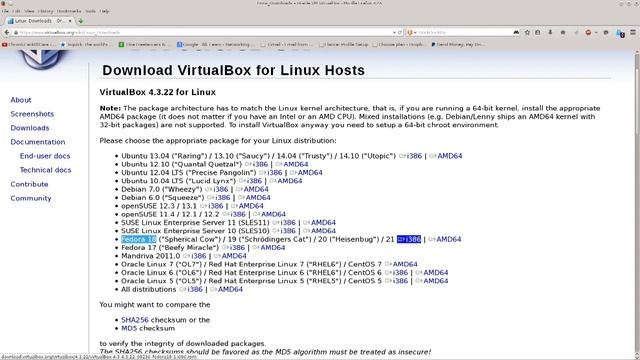The height and width of the screenshot is (360, 640).
Task: Open a new tab with the green plus
Action: click(x=80, y=21)
